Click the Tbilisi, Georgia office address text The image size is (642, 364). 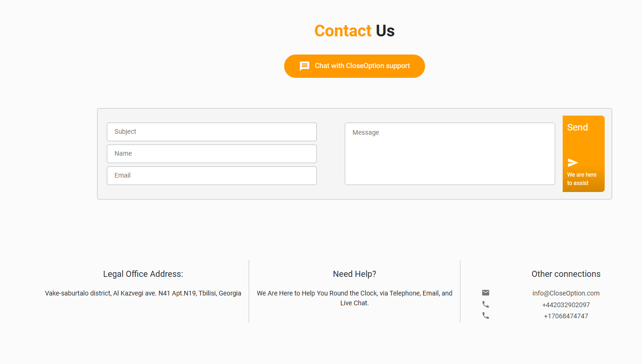pyautogui.click(x=143, y=293)
